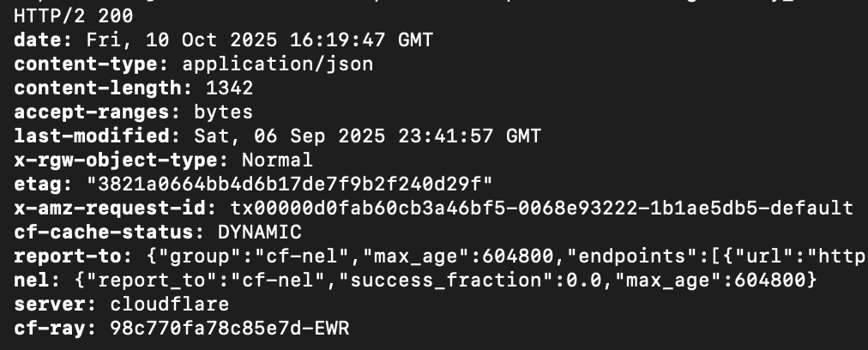Click the date header label

tap(43, 39)
